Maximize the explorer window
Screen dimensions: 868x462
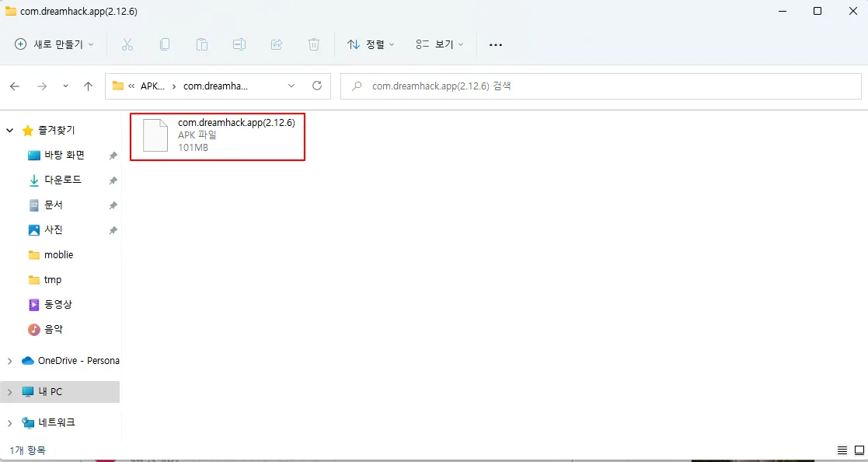click(x=817, y=11)
